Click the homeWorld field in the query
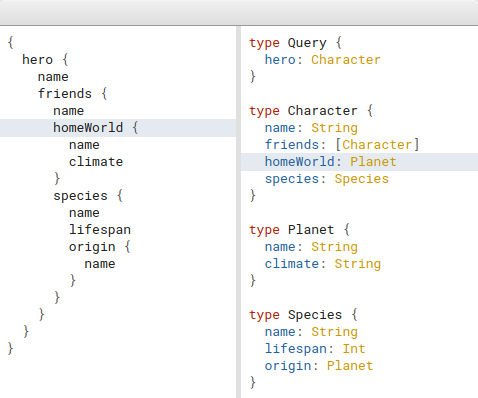The image size is (478, 398). click(x=88, y=128)
